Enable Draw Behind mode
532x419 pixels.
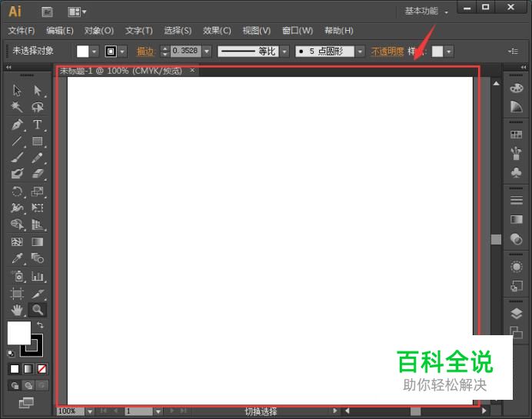[x=28, y=385]
